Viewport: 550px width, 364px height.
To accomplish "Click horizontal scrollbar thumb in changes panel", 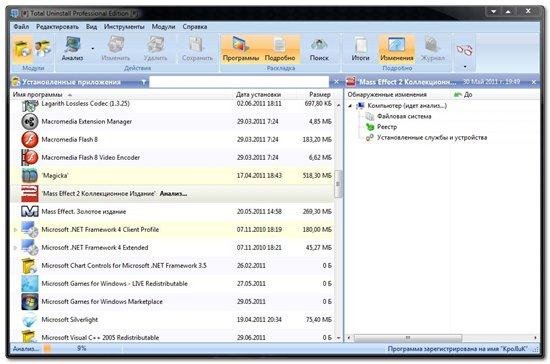I will click(408, 338).
